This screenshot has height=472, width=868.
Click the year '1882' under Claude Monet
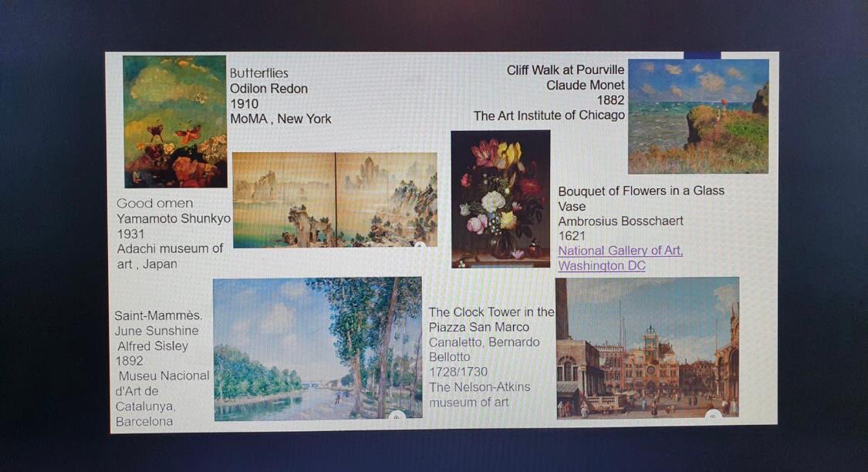pos(610,100)
